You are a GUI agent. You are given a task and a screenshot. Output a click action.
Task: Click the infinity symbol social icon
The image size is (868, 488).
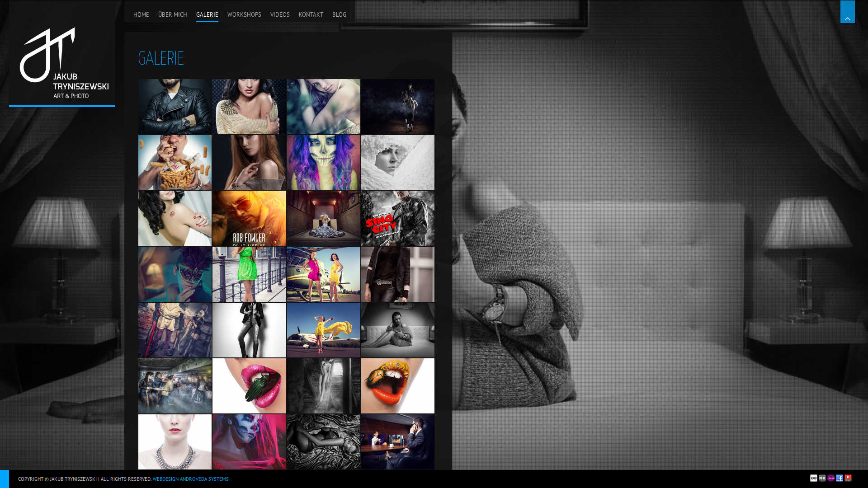click(814, 478)
